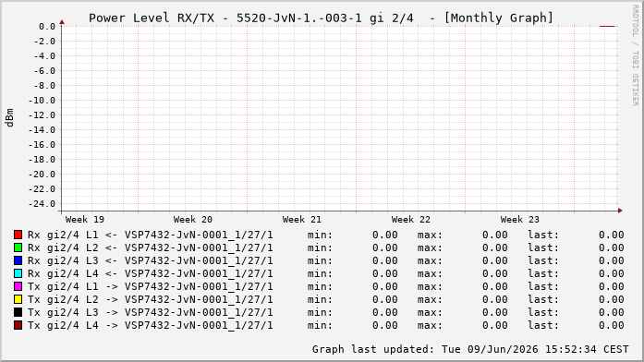Click the 'Week 23' axis label
644x362 pixels.
pyautogui.click(x=519, y=220)
